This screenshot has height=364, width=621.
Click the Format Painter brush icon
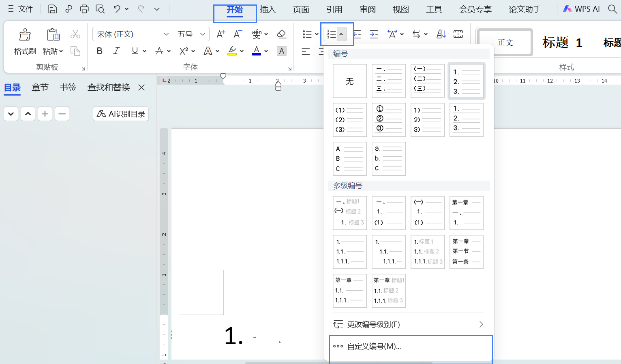[x=25, y=35]
